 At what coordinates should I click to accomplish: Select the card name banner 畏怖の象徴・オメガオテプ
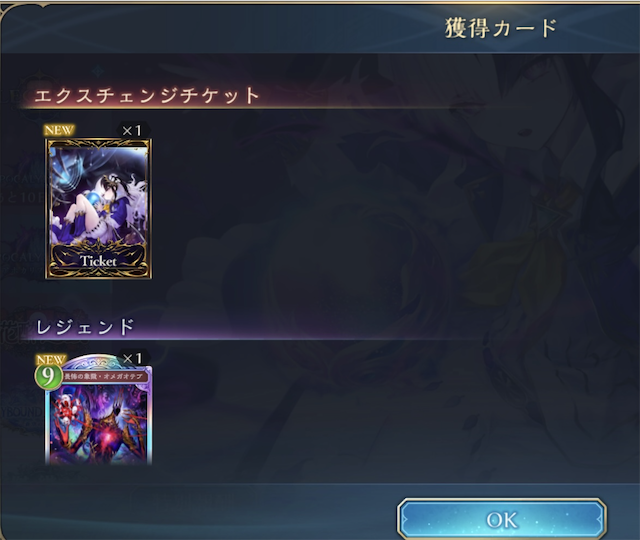pos(103,376)
